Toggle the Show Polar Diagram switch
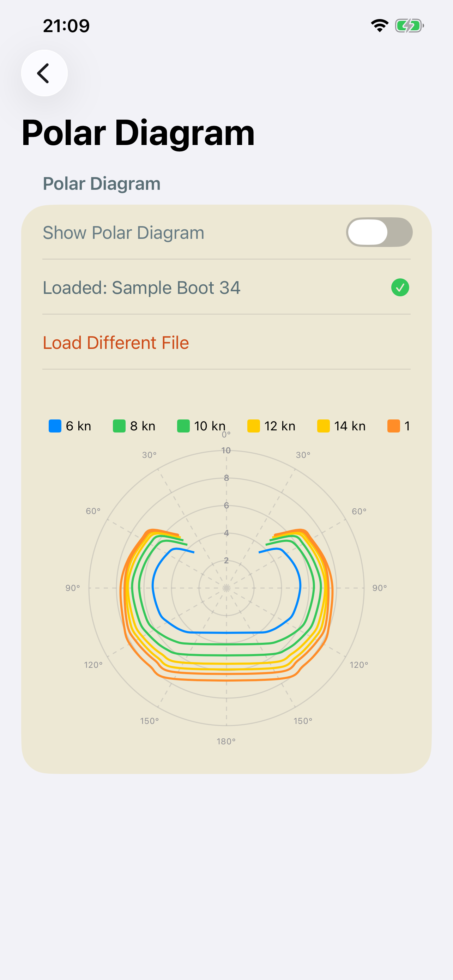 coord(379,232)
